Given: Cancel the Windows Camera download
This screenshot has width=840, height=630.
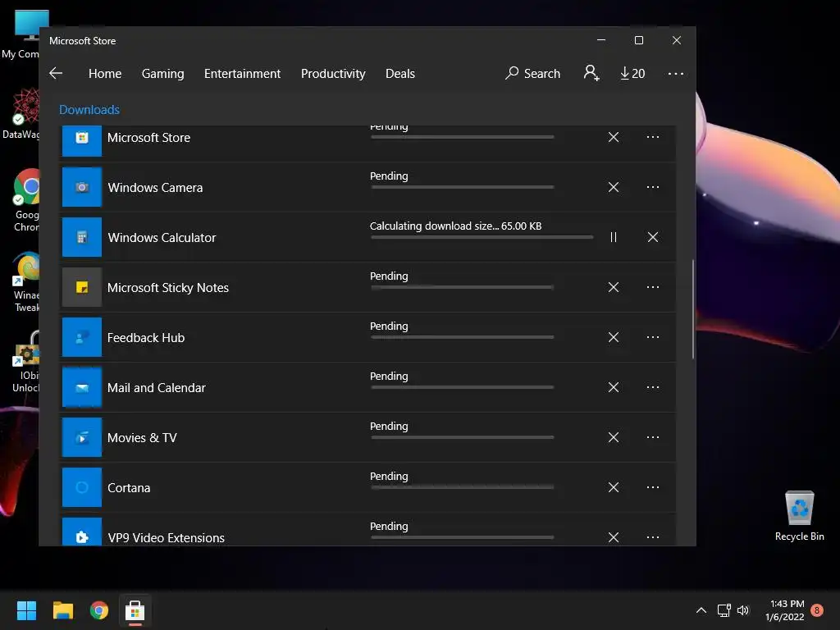Looking at the screenshot, I should tap(614, 187).
